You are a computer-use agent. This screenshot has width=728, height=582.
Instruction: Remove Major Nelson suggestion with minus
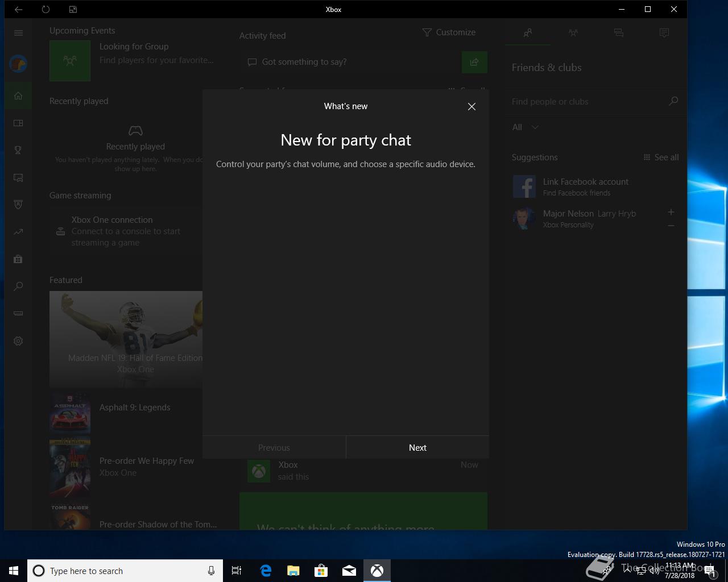671,226
